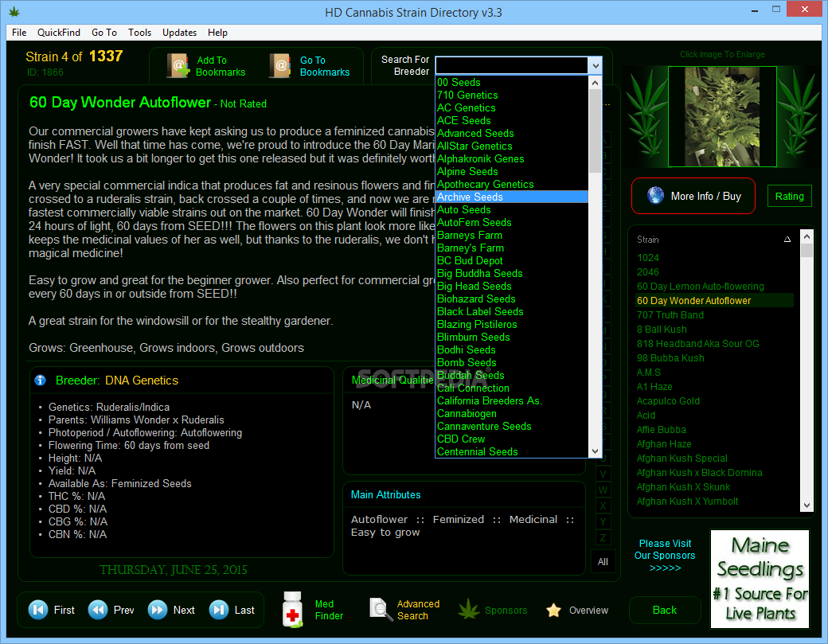Open the File menu
This screenshot has width=828, height=644.
[x=19, y=32]
